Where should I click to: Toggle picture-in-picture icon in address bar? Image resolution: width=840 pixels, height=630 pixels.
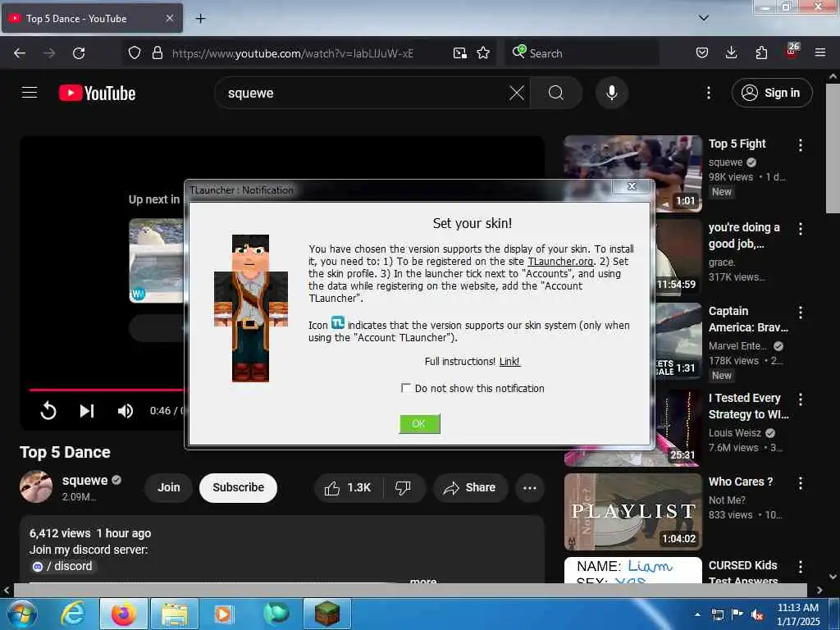pyautogui.click(x=459, y=53)
